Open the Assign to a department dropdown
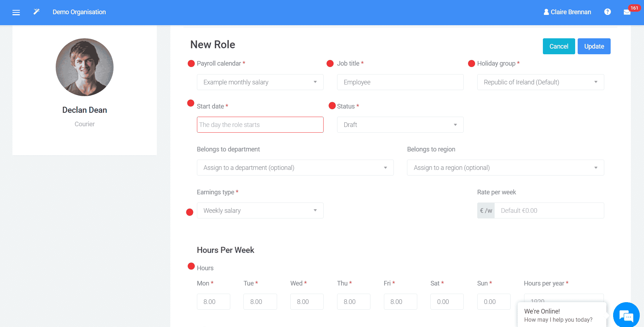This screenshot has width=644, height=327. pos(295,167)
